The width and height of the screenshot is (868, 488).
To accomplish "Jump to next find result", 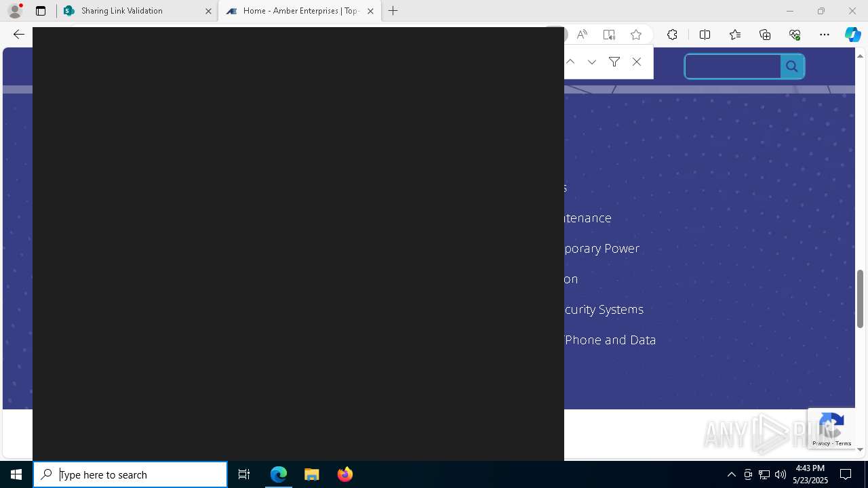I will click(592, 62).
